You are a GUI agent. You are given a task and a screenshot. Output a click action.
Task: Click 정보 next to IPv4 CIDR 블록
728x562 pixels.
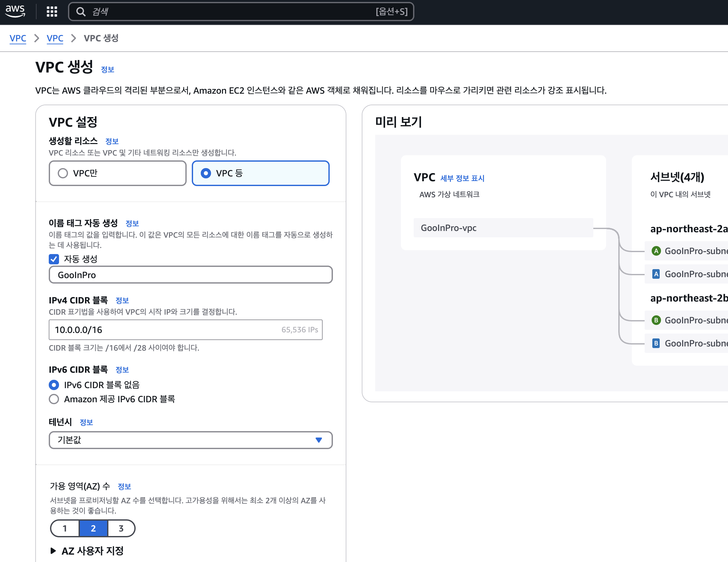click(122, 300)
